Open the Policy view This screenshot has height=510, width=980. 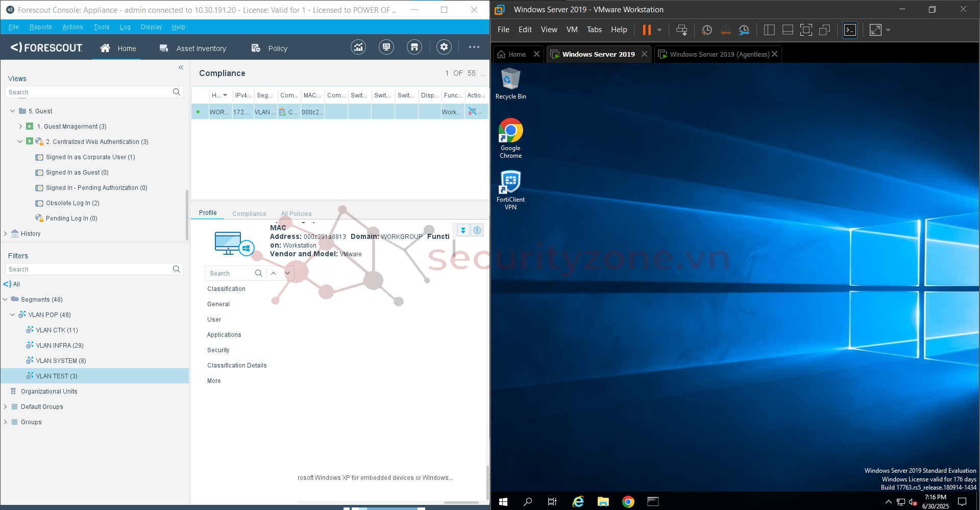[x=269, y=48]
